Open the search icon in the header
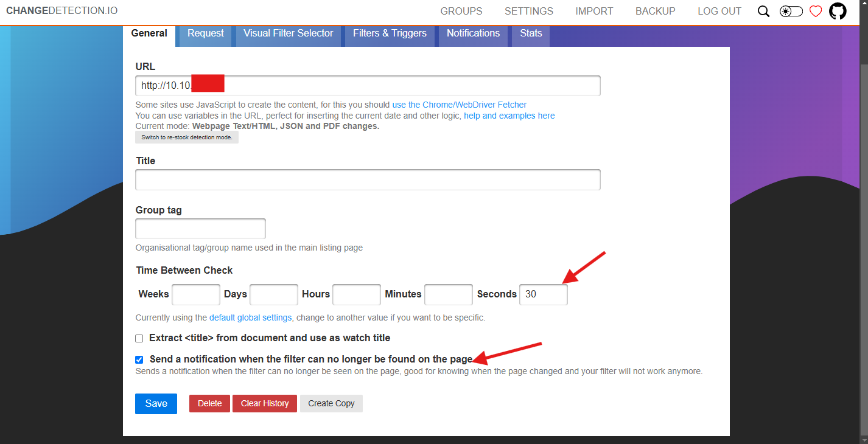Screen dimensions: 868x444 (763, 11)
